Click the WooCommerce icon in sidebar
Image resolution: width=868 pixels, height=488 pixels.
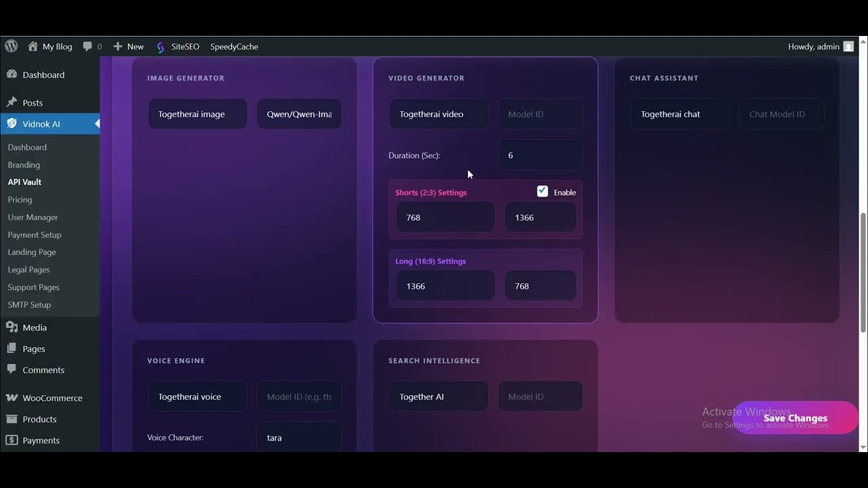(x=12, y=398)
